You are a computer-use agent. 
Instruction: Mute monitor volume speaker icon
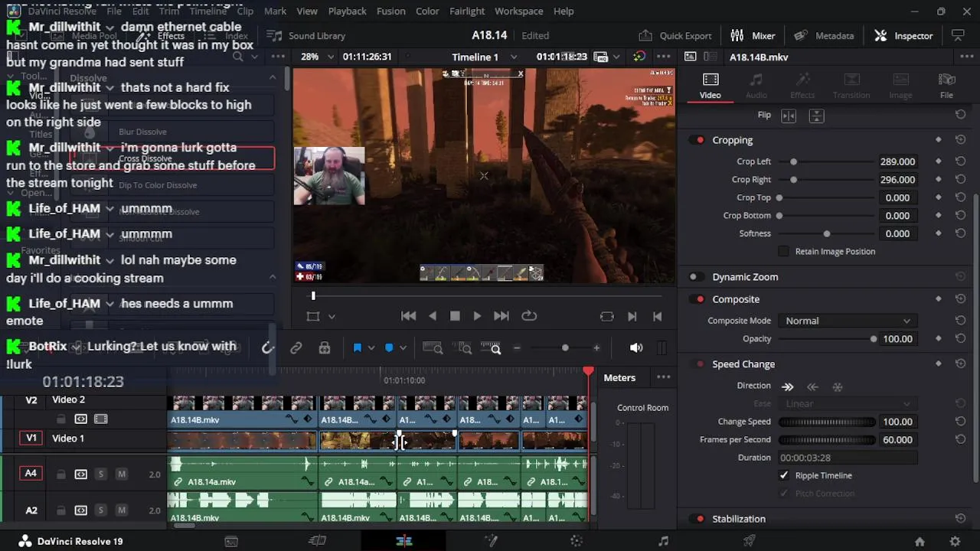636,348
